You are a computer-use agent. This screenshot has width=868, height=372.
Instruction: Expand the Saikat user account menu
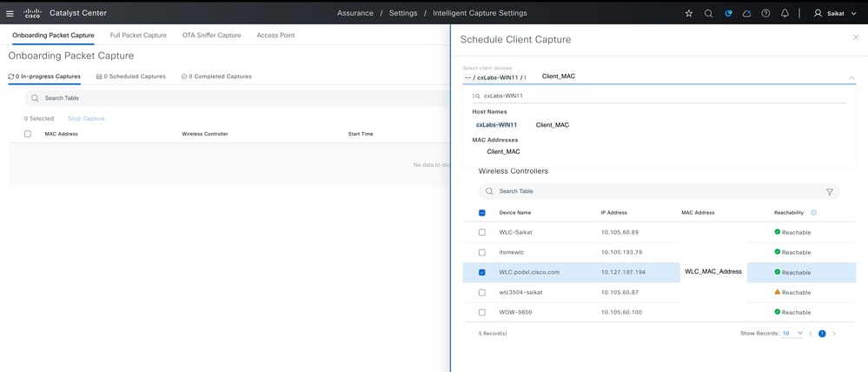click(x=835, y=13)
